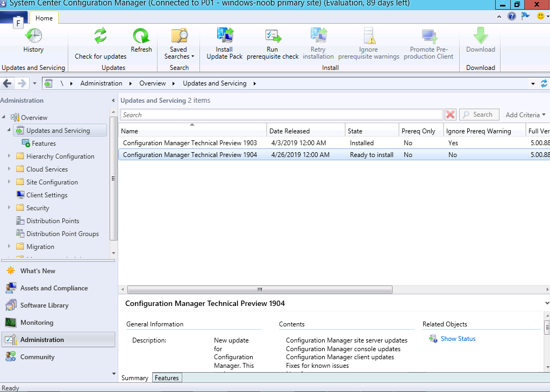Switch to the Summary tab

(x=135, y=378)
